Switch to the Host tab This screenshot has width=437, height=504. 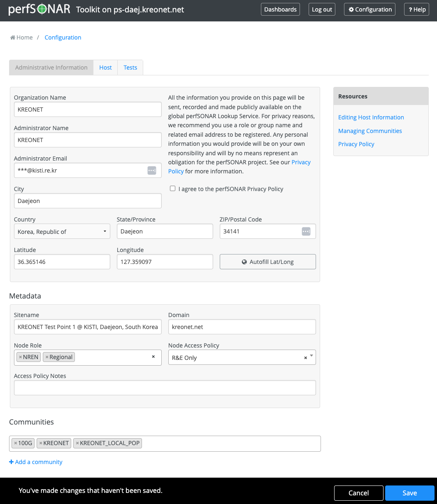pyautogui.click(x=105, y=68)
